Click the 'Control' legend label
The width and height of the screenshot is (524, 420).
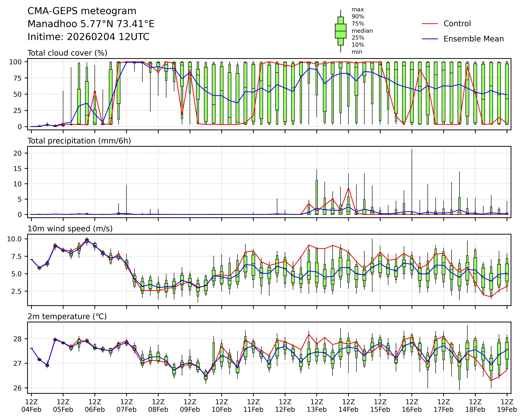click(x=457, y=24)
